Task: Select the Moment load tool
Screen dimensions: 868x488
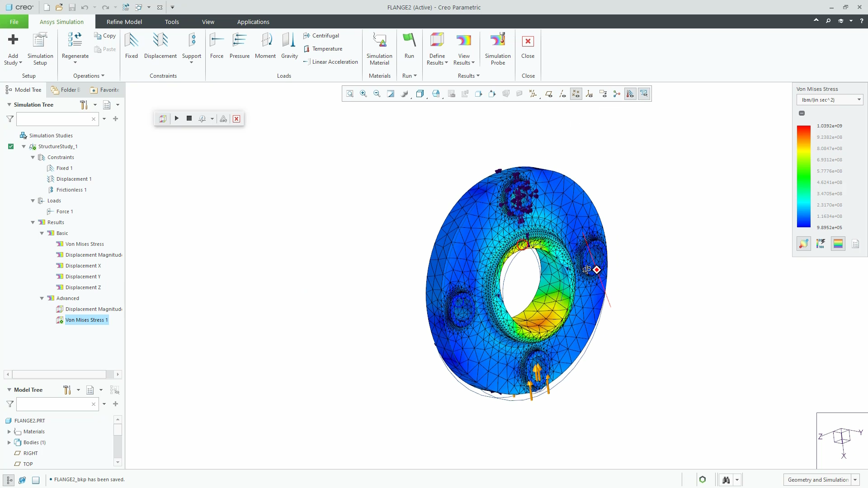Action: click(x=265, y=46)
